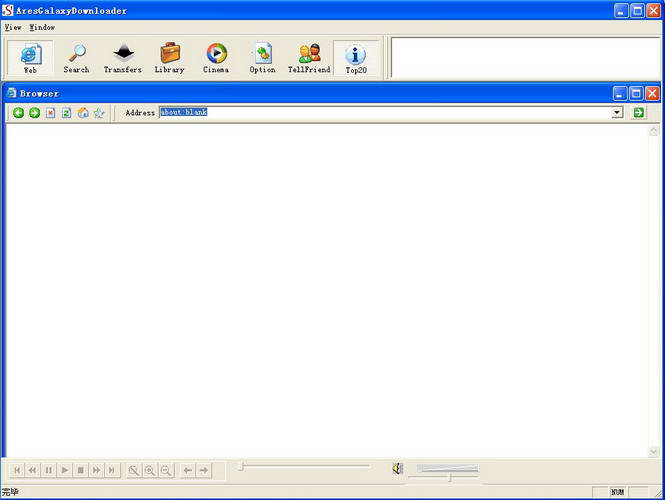Click the right arrow player button
665x500 pixels.
tap(204, 470)
